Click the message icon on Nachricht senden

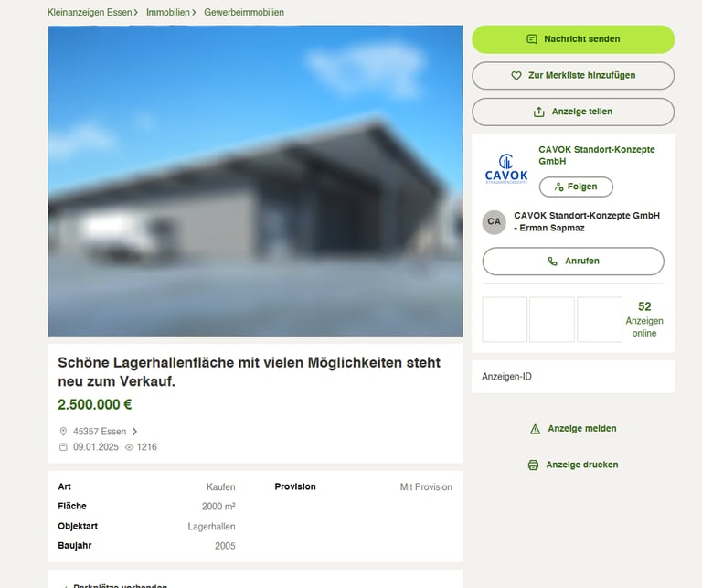click(532, 39)
